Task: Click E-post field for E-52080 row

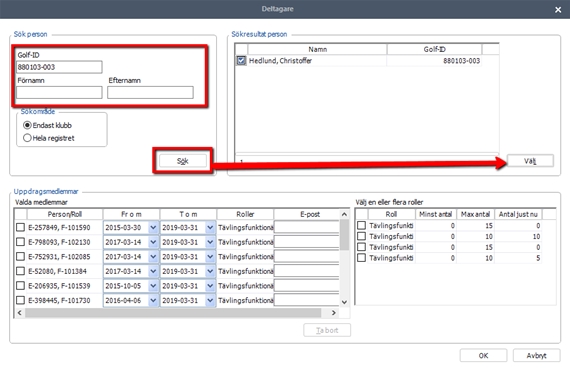Action: point(306,271)
